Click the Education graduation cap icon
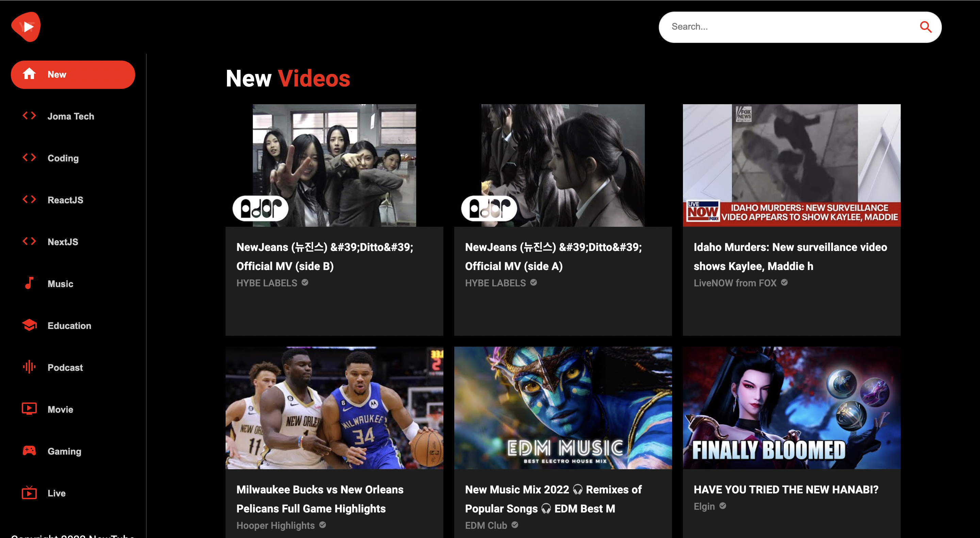Viewport: 980px width, 538px height. [x=29, y=325]
